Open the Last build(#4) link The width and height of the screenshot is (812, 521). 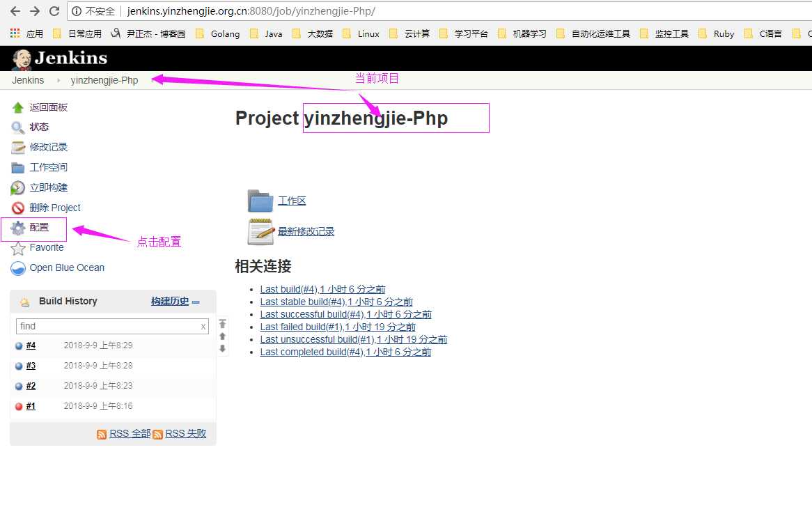(x=322, y=290)
